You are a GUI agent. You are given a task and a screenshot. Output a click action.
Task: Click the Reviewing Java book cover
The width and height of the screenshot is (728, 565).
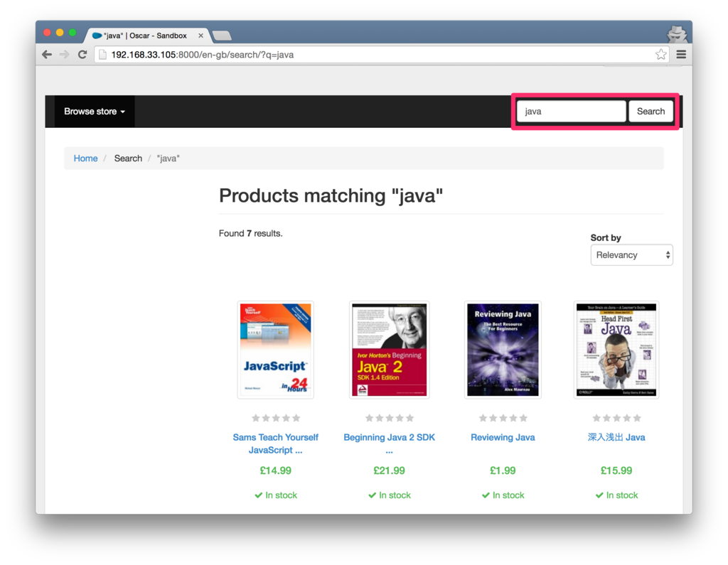[503, 350]
